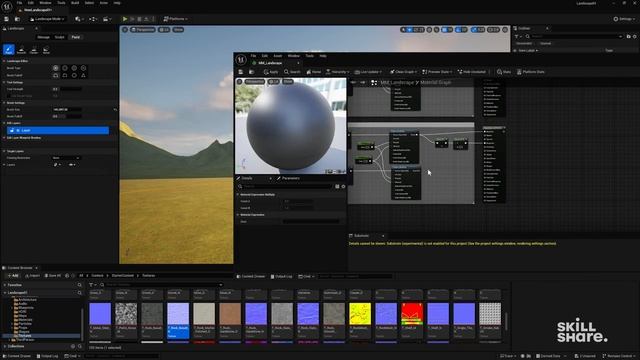Select the Textures folder in tree
Screen dimensions: 640x360
(x=25, y=336)
